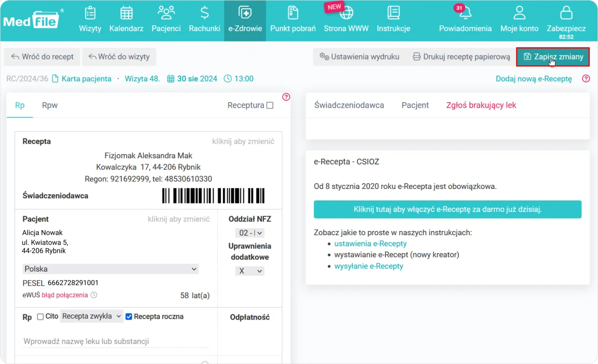Open the ustawienia e-Recepty link
This screenshot has height=364, width=598.
(370, 244)
